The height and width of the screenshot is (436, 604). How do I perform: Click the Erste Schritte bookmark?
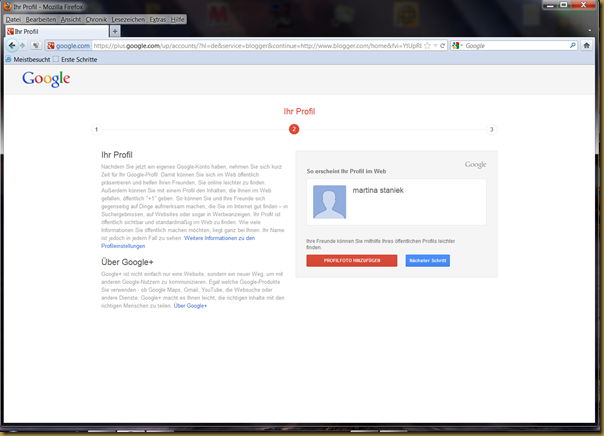(x=75, y=59)
